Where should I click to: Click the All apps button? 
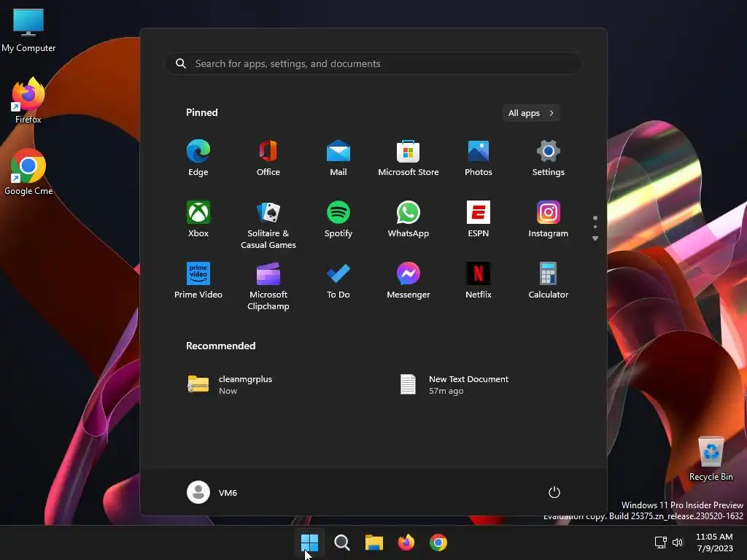[531, 113]
